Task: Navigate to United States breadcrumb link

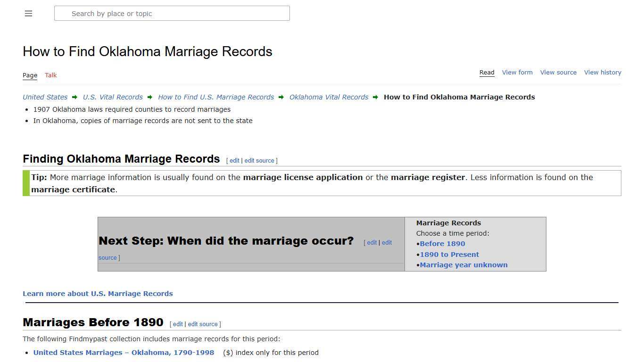Action: (x=44, y=97)
